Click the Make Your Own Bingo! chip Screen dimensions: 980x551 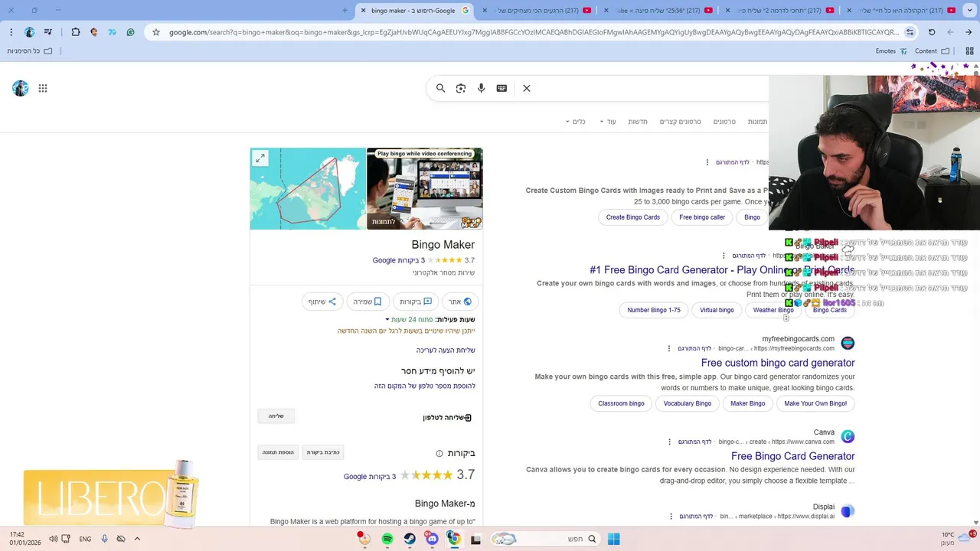point(815,403)
